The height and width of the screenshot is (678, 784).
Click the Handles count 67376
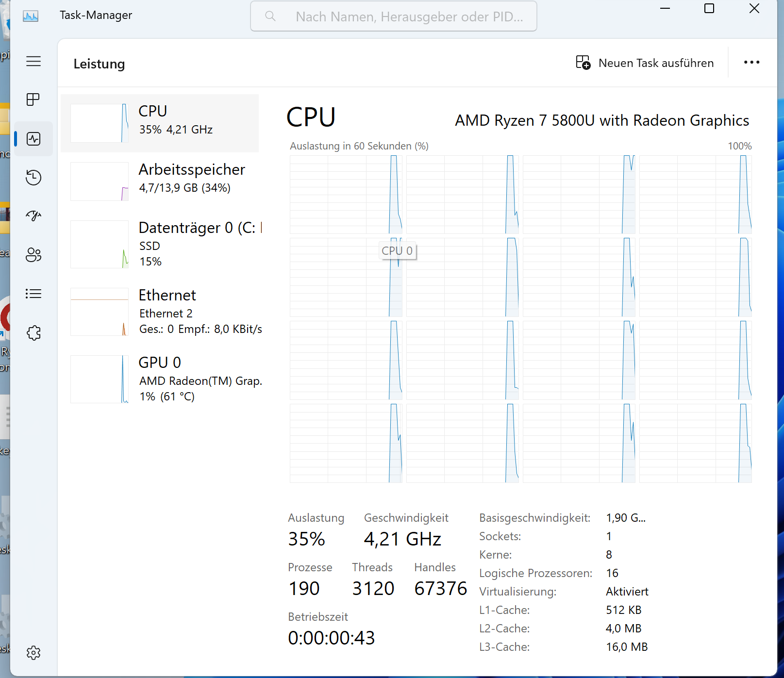pyautogui.click(x=441, y=589)
